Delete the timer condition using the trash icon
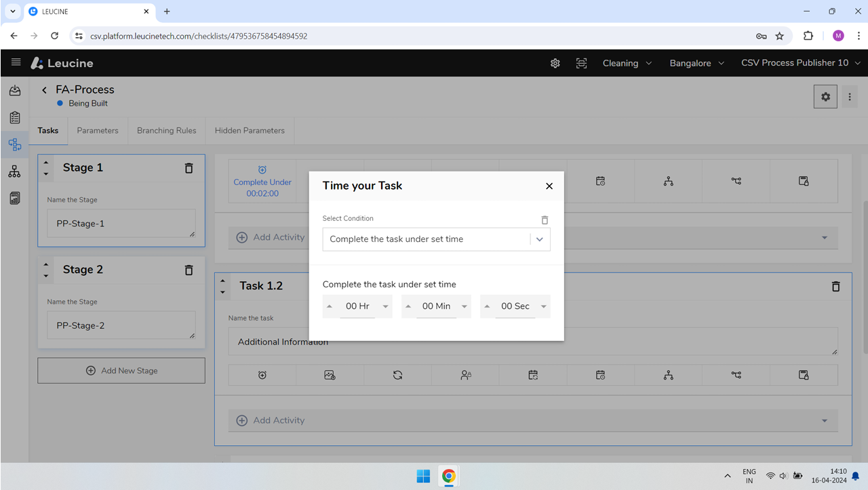Viewport: 868px width, 490px height. [545, 220]
